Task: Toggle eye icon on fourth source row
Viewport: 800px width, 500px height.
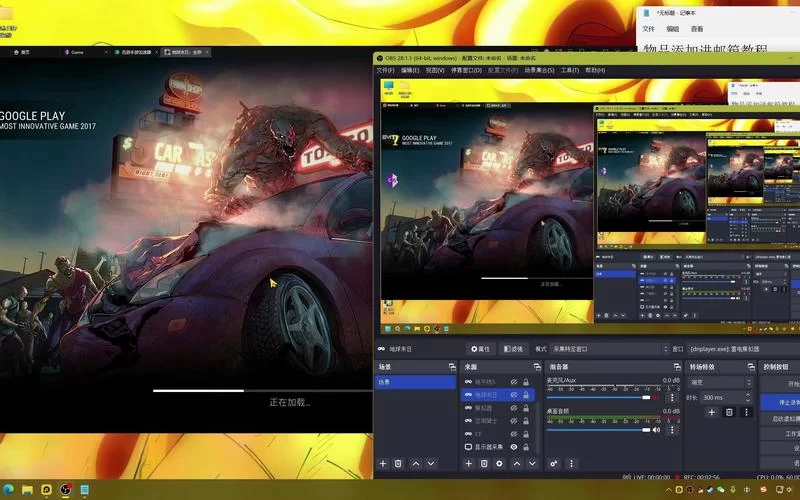Action: 514,421
